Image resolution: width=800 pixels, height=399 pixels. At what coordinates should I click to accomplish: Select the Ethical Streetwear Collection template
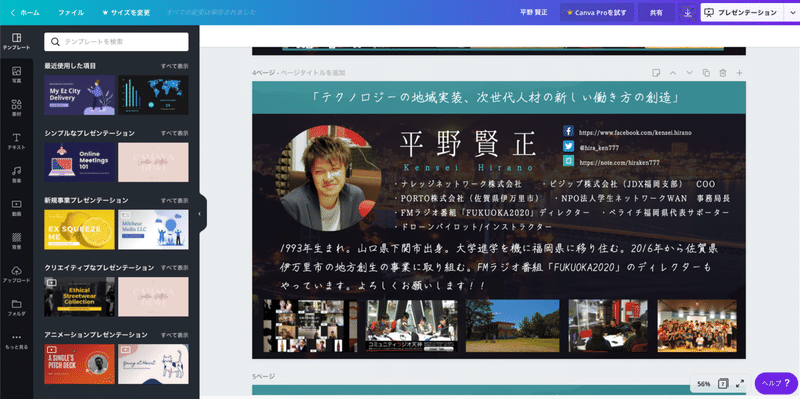[x=80, y=296]
